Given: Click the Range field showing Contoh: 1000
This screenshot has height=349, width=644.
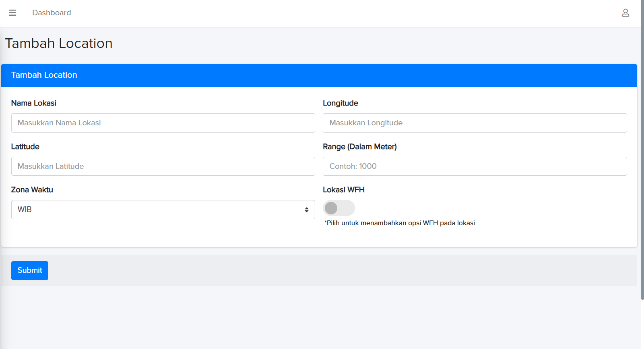Looking at the screenshot, I should [x=475, y=166].
